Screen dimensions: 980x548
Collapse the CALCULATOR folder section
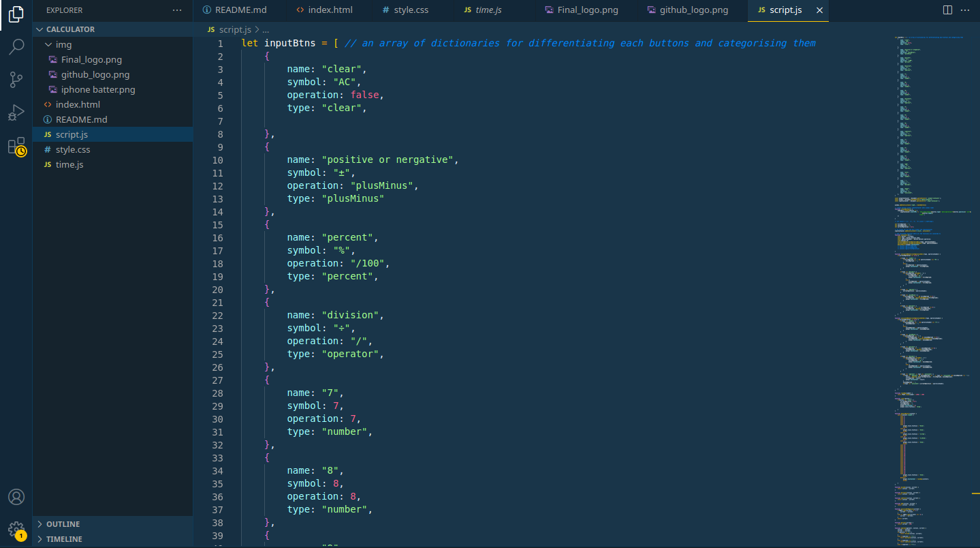[x=112, y=29]
